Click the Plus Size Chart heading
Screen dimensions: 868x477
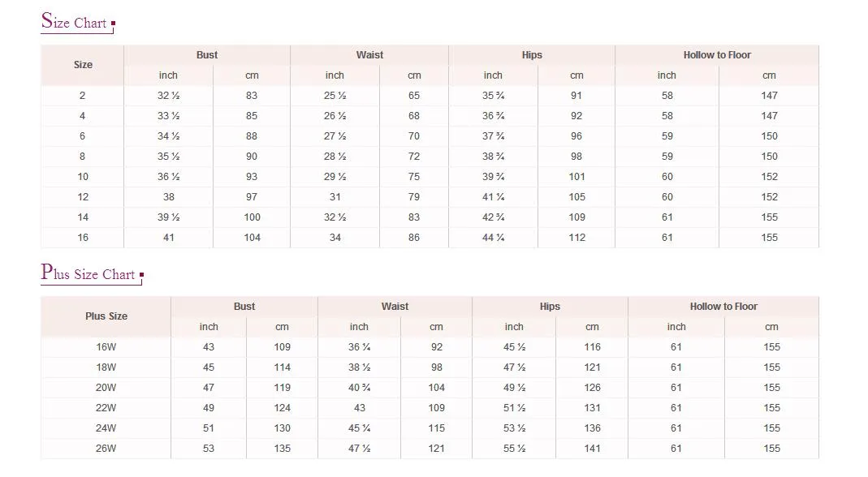coord(89,273)
